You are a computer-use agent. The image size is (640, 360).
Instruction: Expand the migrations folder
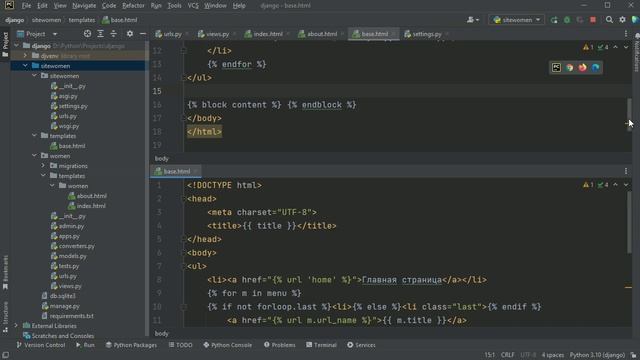[x=43, y=166]
